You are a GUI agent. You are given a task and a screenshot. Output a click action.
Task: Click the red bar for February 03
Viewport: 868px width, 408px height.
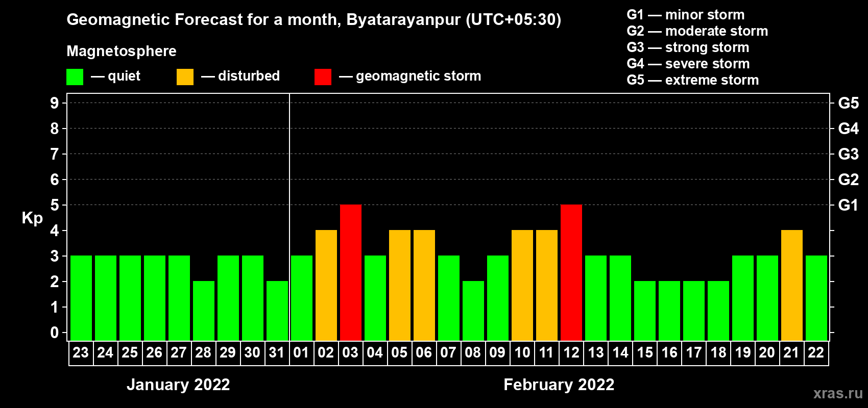pyautogui.click(x=351, y=273)
